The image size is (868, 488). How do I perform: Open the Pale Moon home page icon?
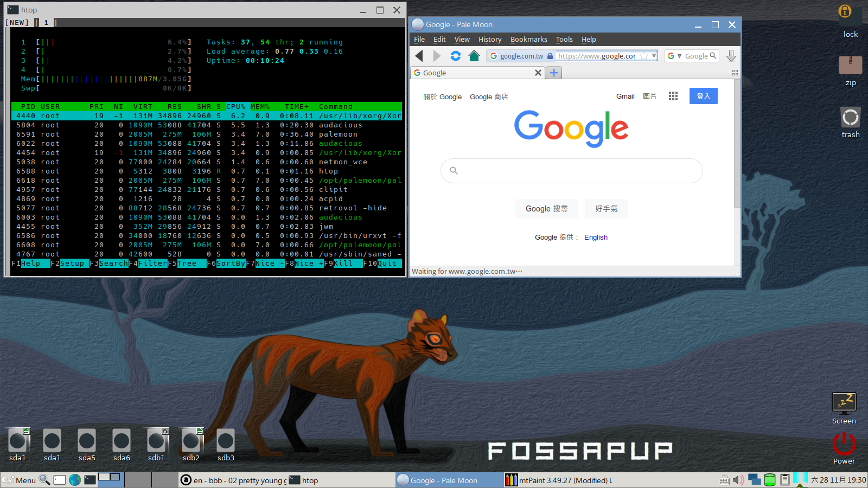tap(474, 56)
